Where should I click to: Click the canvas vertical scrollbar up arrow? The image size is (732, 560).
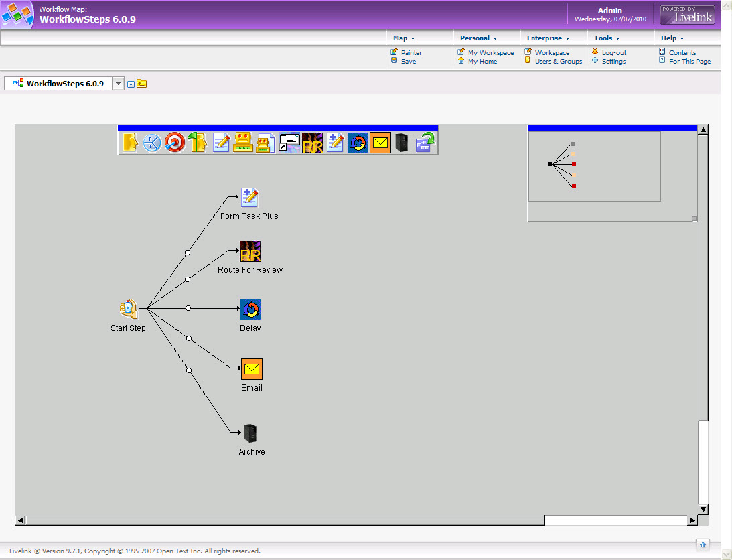703,130
